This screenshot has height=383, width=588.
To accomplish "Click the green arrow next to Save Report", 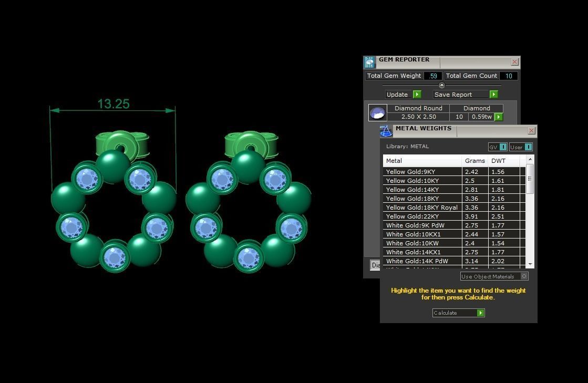I will 494,95.
